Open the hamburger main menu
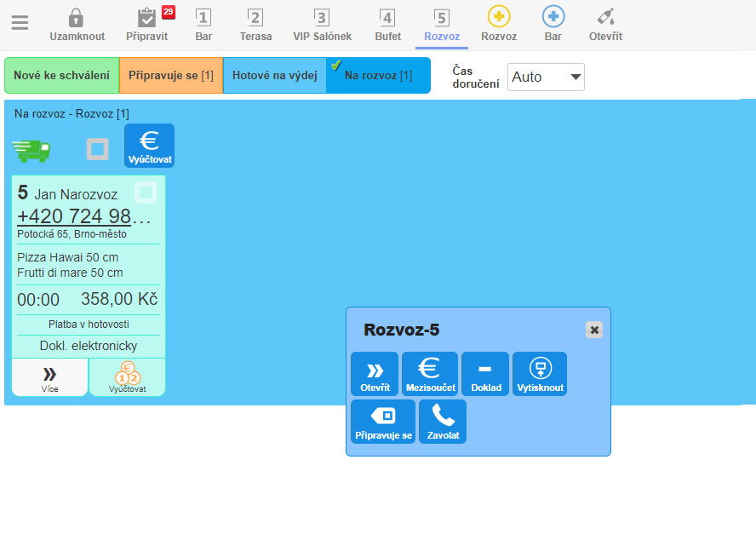 click(20, 23)
